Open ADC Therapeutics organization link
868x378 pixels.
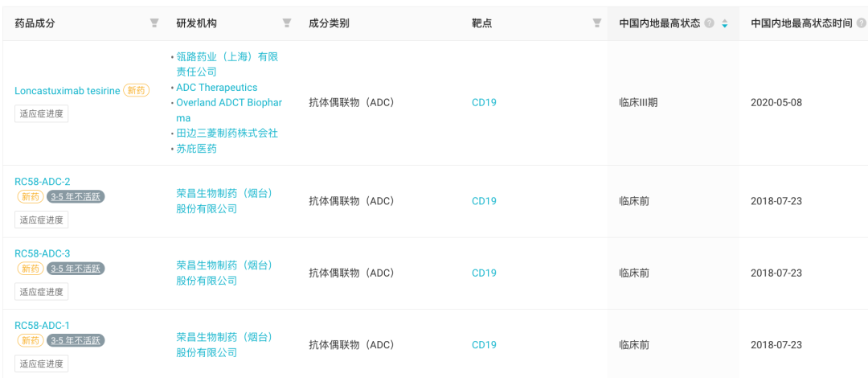(x=216, y=88)
